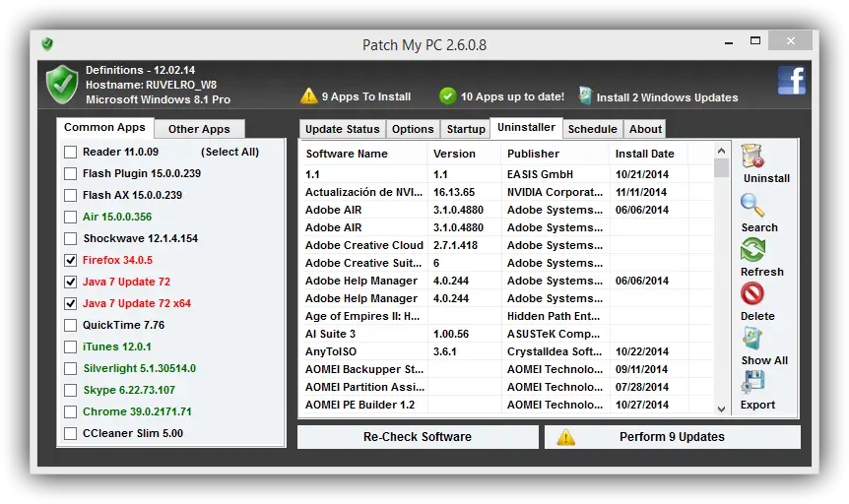Click the Re-Check Software button
Image resolution: width=849 pixels, height=504 pixels.
(x=418, y=437)
